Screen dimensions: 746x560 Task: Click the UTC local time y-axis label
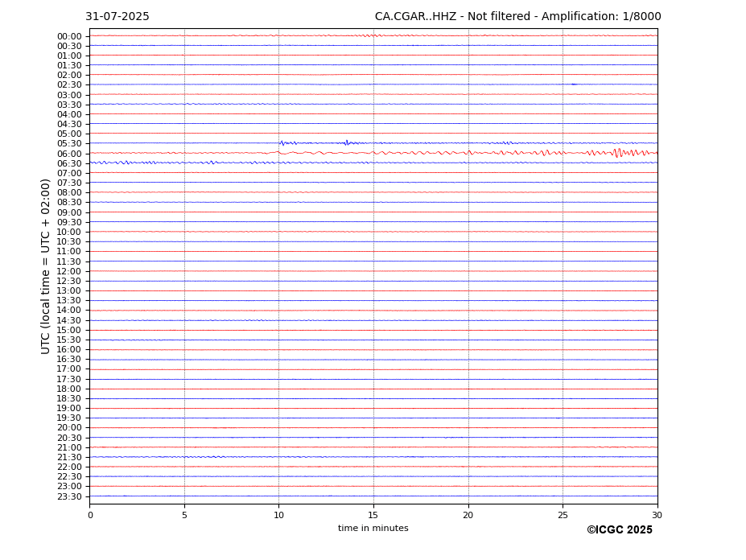tap(45, 266)
